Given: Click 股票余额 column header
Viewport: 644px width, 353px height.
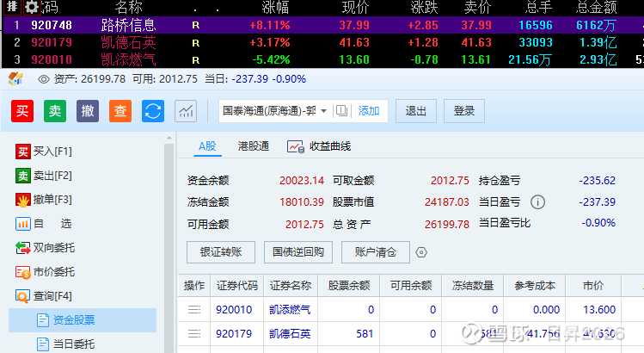Looking at the screenshot, I should point(349,286).
